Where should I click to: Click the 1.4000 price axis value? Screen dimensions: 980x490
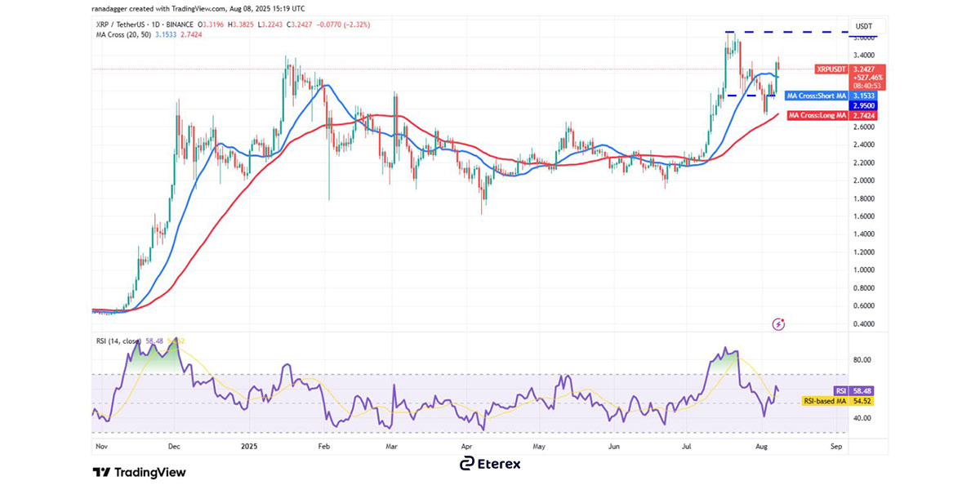(863, 234)
